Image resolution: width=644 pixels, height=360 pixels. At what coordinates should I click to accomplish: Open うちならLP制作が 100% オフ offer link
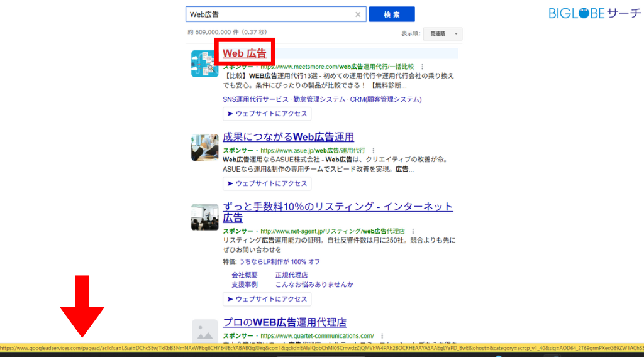[x=279, y=261]
